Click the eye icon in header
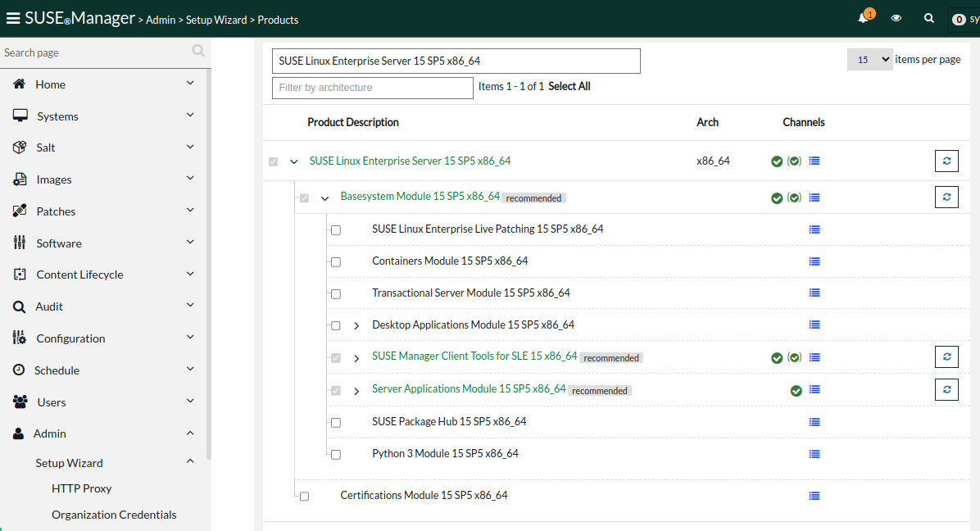This screenshot has height=531, width=980. [896, 18]
